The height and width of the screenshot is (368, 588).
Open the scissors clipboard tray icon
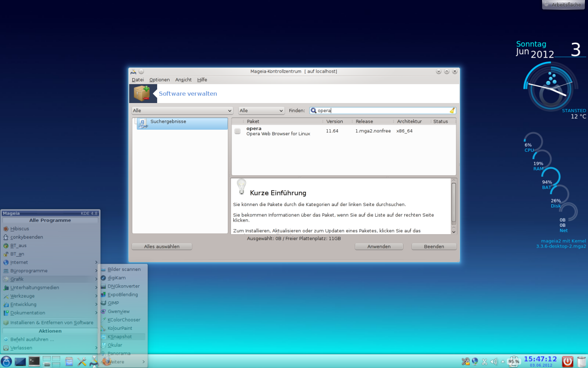(x=484, y=362)
